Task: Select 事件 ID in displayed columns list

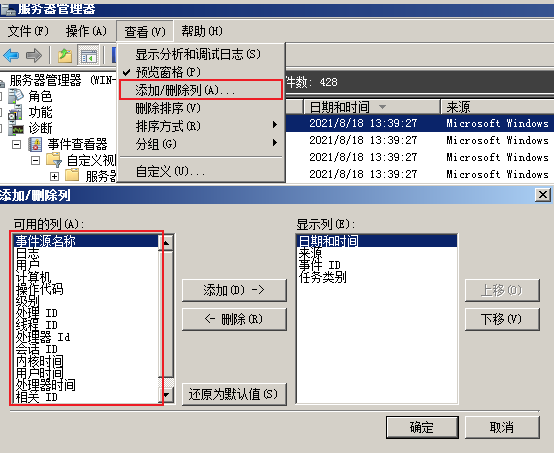Action: tap(377, 265)
